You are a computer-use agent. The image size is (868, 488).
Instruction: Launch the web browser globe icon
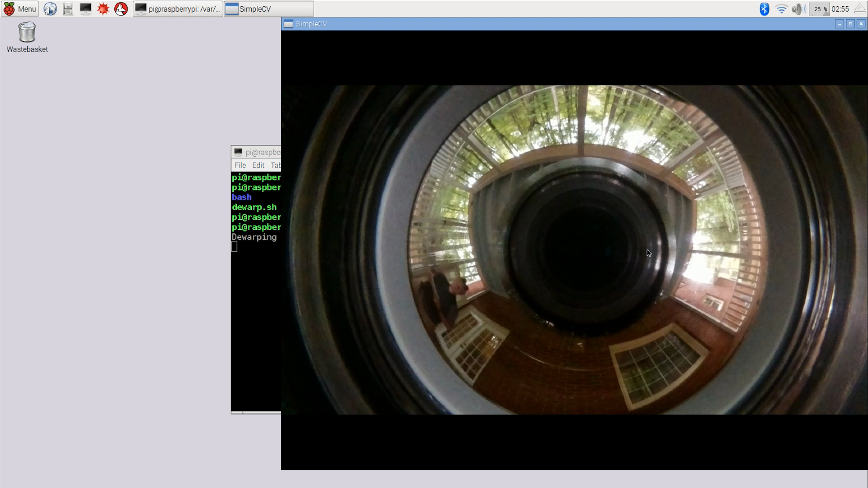(x=50, y=9)
